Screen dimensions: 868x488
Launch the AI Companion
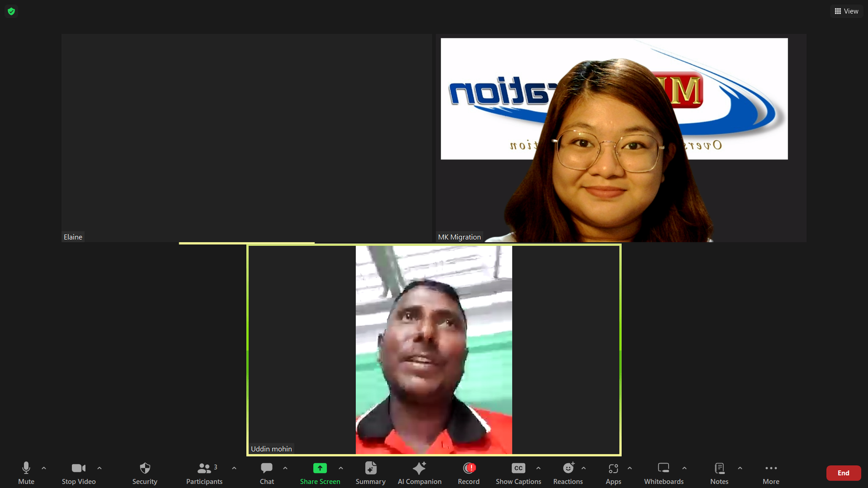click(419, 473)
